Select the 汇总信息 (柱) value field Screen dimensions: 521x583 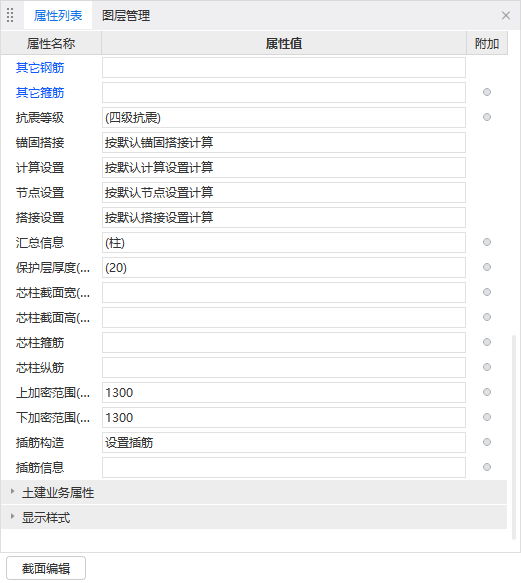(x=284, y=242)
